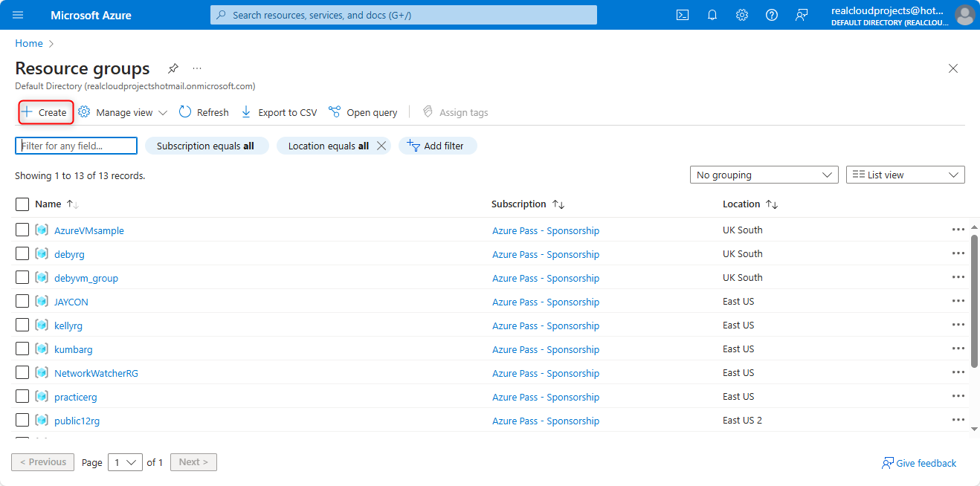Open portal settings gear icon

coord(741,15)
